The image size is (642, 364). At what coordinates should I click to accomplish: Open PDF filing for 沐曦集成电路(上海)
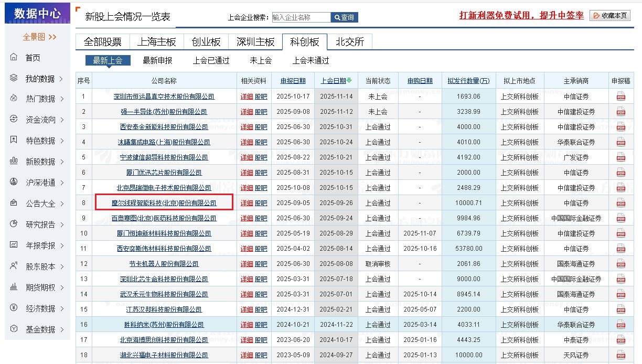pos(621,142)
